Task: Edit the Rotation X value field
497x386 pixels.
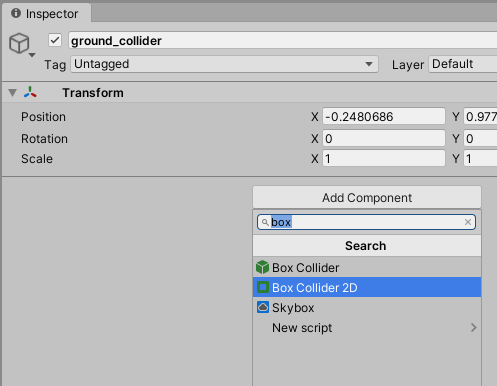Action: tap(384, 138)
